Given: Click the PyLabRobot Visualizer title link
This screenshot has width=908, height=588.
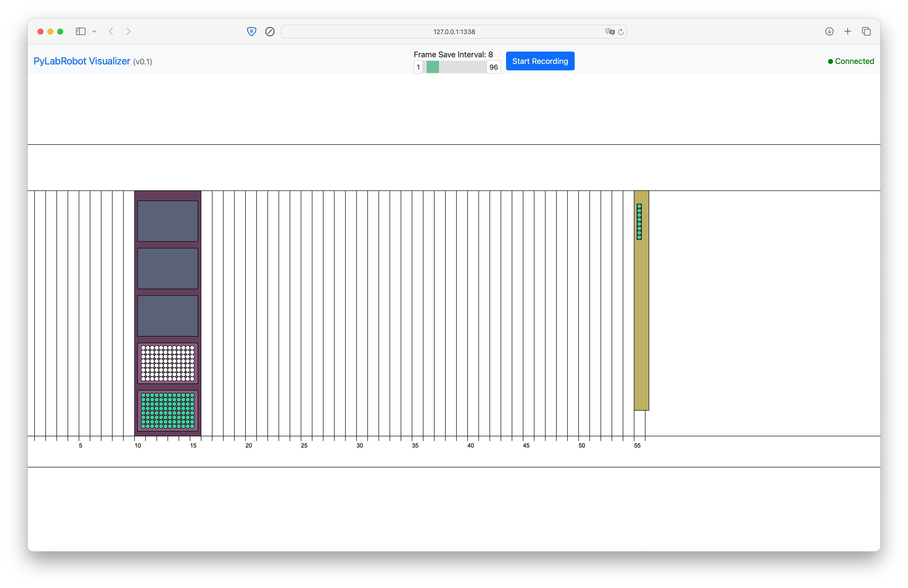Looking at the screenshot, I should [82, 61].
